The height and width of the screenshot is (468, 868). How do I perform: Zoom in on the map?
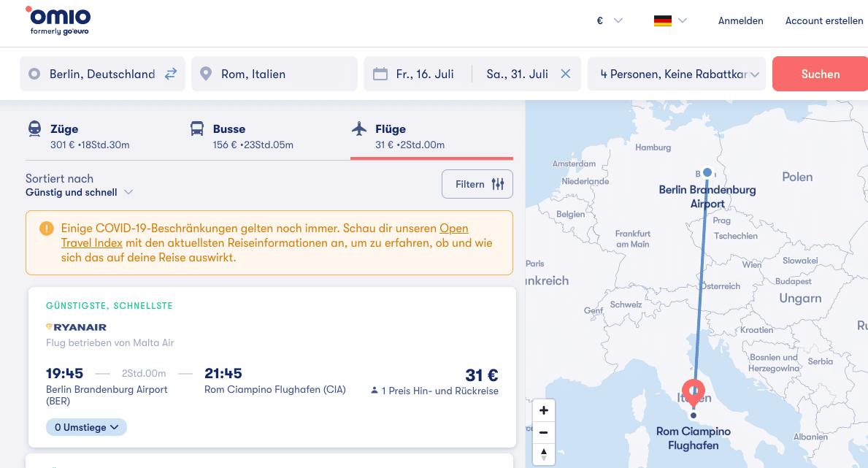544,410
